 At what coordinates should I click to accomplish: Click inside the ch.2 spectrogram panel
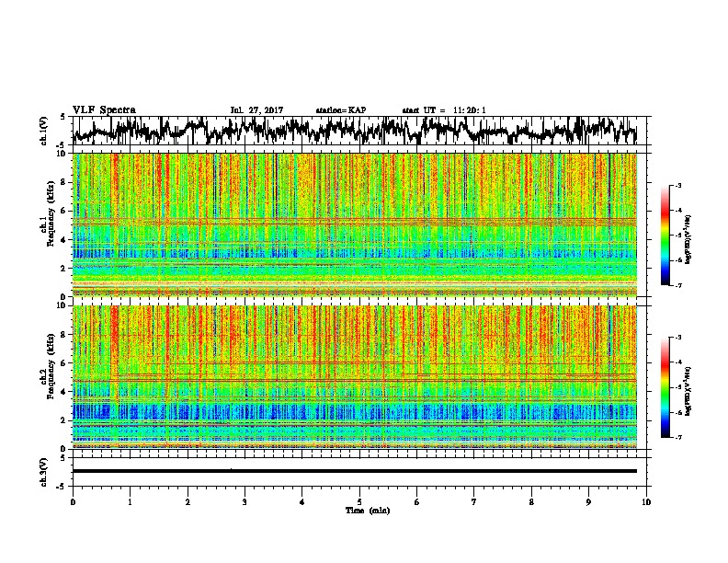tap(355, 377)
